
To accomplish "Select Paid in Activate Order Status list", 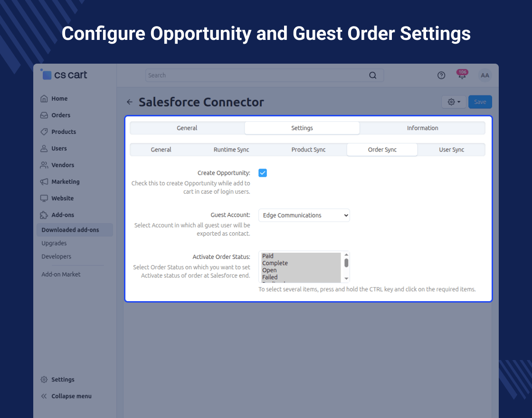I will pyautogui.click(x=301, y=256).
